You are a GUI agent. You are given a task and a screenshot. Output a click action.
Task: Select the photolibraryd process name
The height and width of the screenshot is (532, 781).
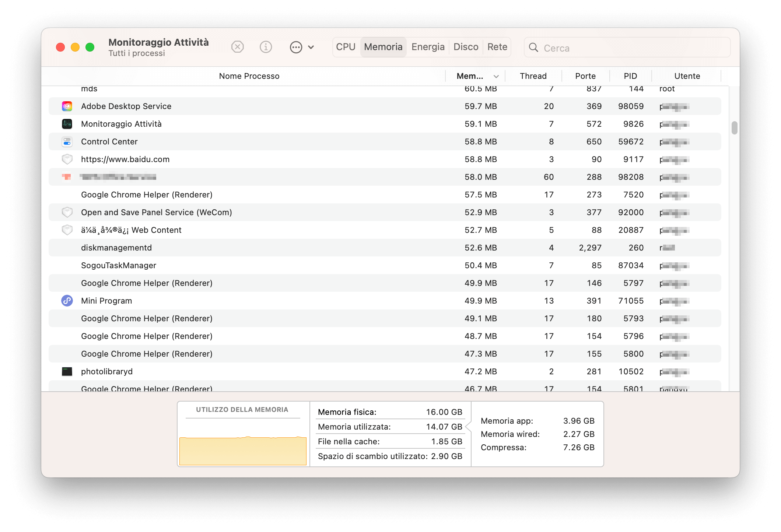coord(107,371)
